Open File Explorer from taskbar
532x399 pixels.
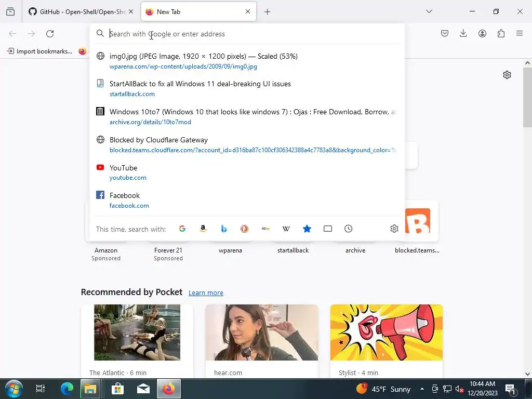(90, 389)
